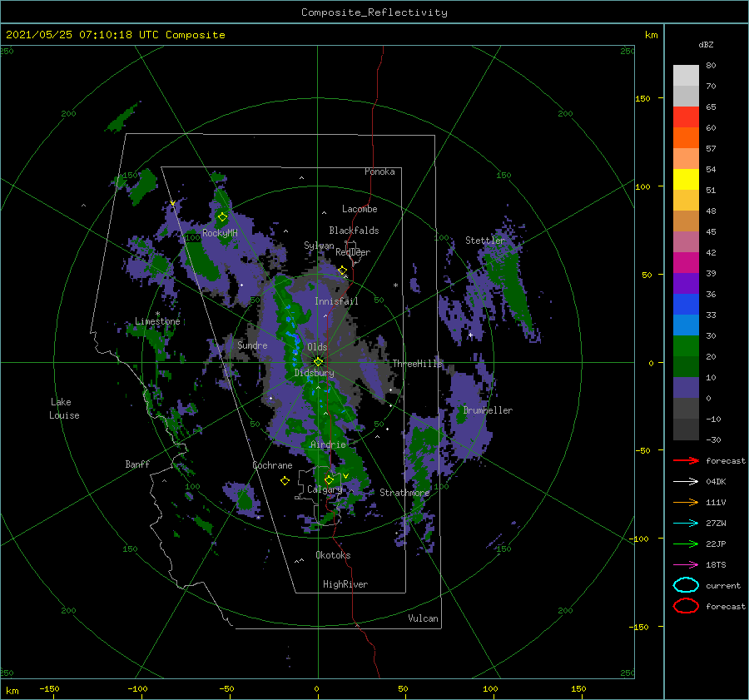
Task: Select the magenta 39-42 dBZ color swatch
Action: pos(686,263)
